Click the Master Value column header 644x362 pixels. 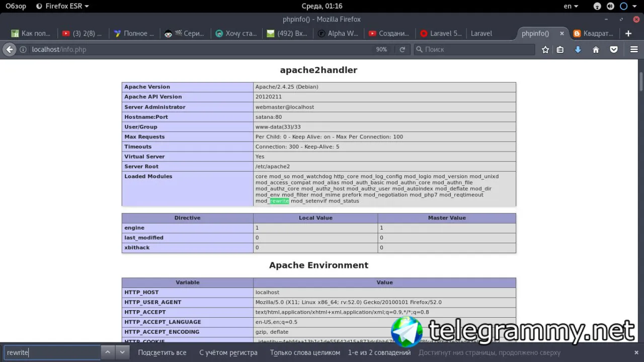point(447,218)
